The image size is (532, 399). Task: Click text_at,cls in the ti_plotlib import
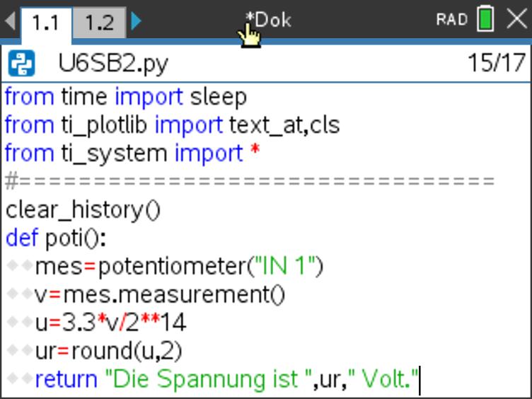pyautogui.click(x=284, y=125)
